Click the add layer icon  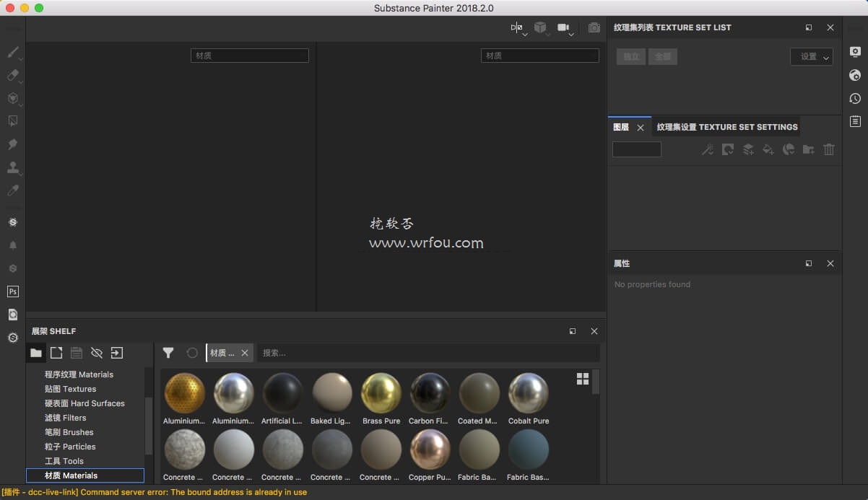tap(748, 149)
